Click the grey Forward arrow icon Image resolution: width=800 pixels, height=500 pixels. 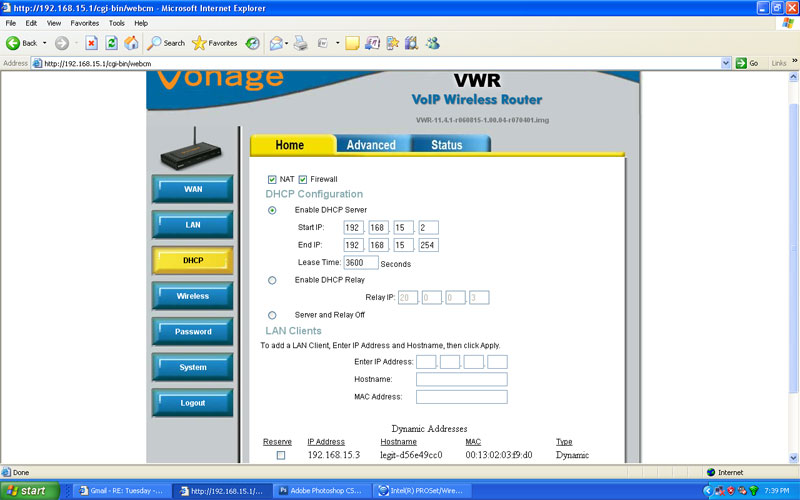62,43
